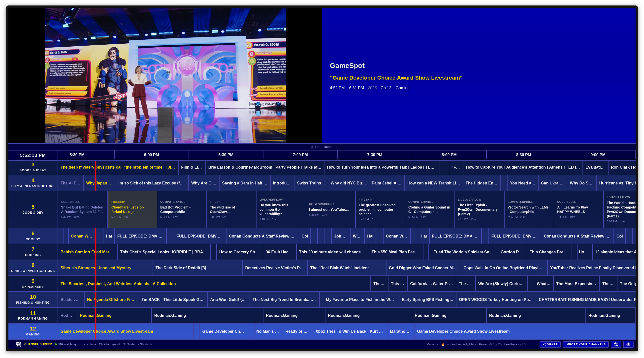Select The Dark Side of Reddit [3]
This screenshot has width=644, height=358.
197,268
